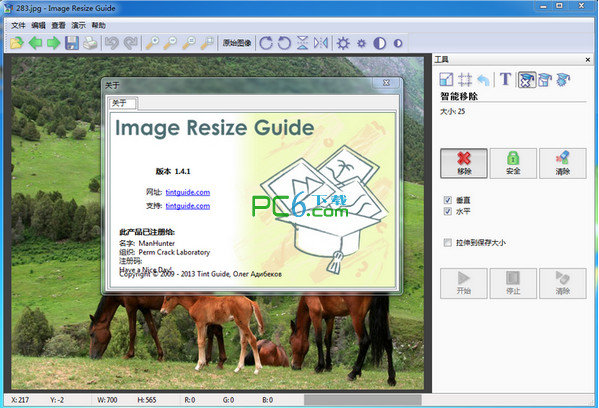The height and width of the screenshot is (408, 599).
Task: Open the 文件 menu
Action: pyautogui.click(x=18, y=25)
